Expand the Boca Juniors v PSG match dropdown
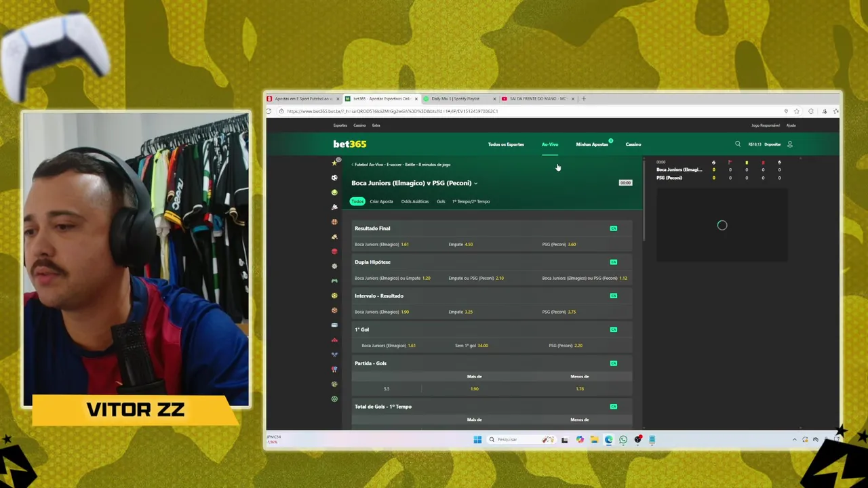Screen dimensions: 868x488 tap(475, 183)
